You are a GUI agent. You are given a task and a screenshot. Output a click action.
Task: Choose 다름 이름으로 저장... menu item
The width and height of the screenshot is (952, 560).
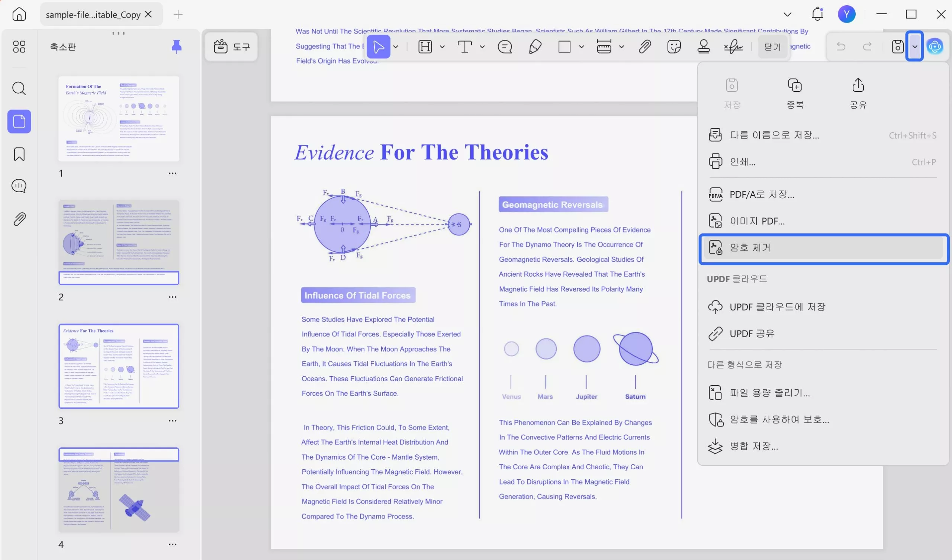click(x=823, y=135)
